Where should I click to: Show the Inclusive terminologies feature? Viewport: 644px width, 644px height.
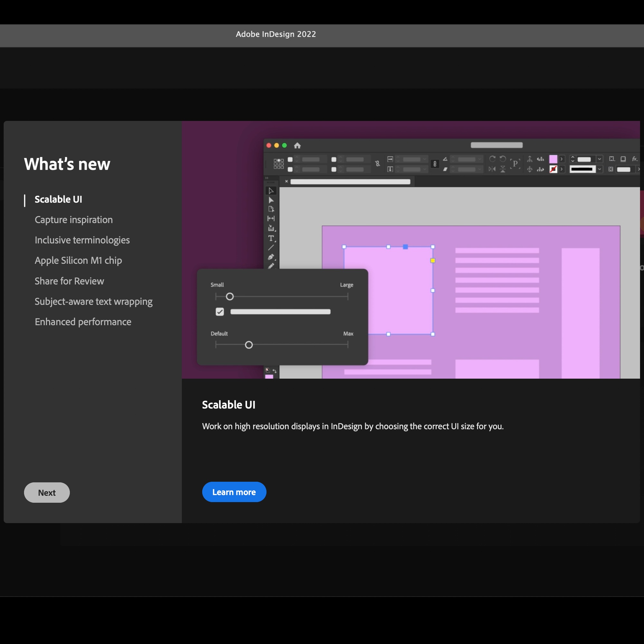coord(82,240)
